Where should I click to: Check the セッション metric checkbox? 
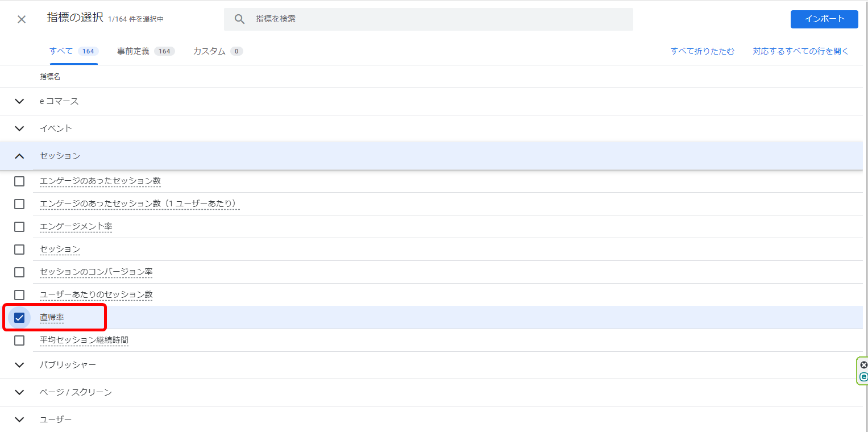pos(19,250)
